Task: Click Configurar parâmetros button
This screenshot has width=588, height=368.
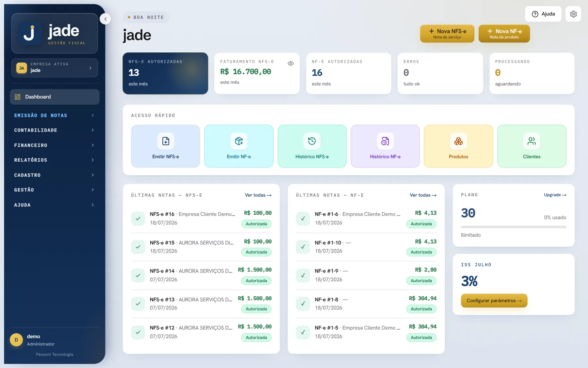Action: coord(494,301)
